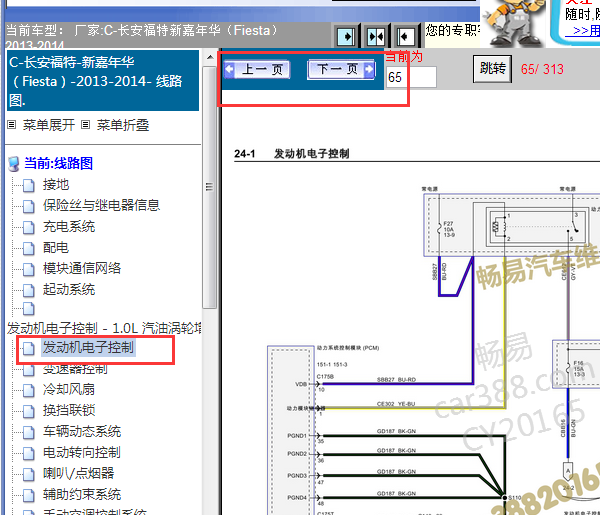Viewport: 600px width, 515px height.
Task: Click page icon beside 车辆动态系统
Action: [x=29, y=432]
